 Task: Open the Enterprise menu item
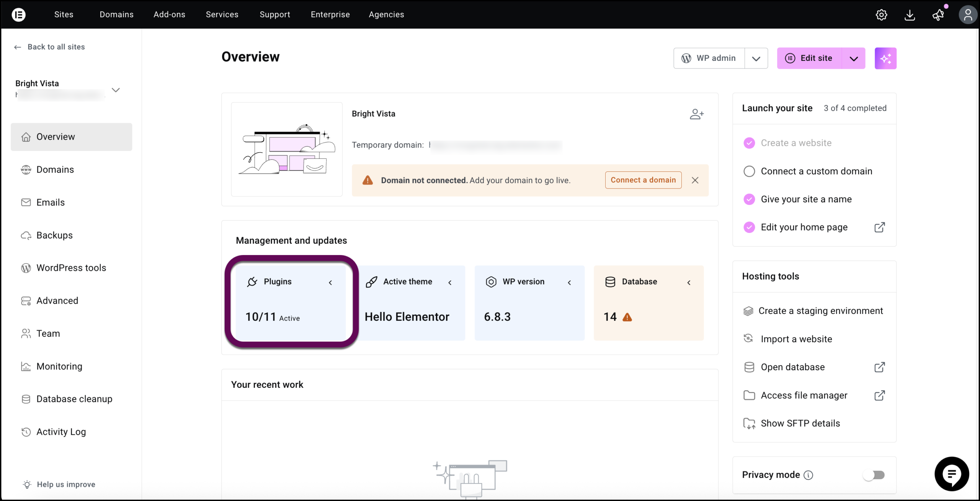point(330,15)
